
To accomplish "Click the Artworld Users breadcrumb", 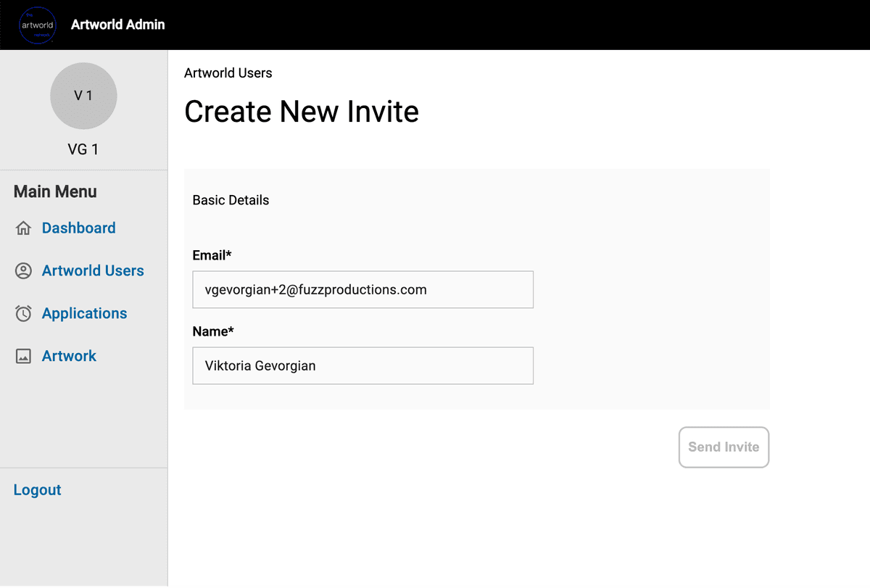I will [228, 73].
